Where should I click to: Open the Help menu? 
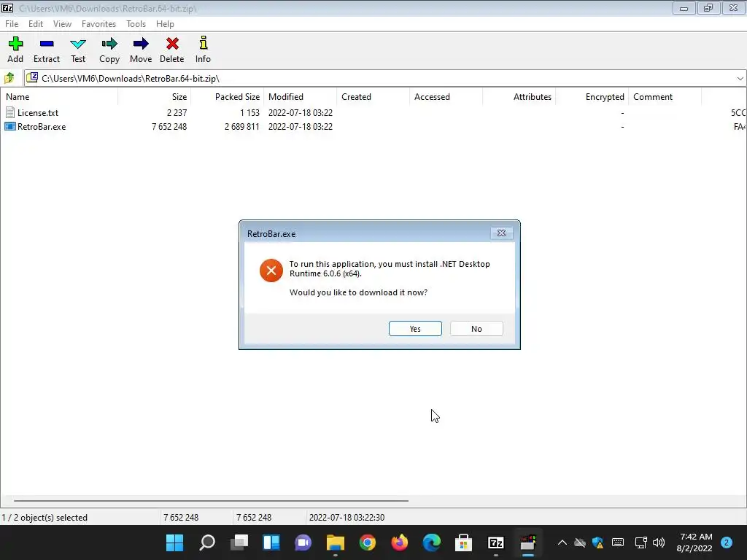(x=165, y=24)
